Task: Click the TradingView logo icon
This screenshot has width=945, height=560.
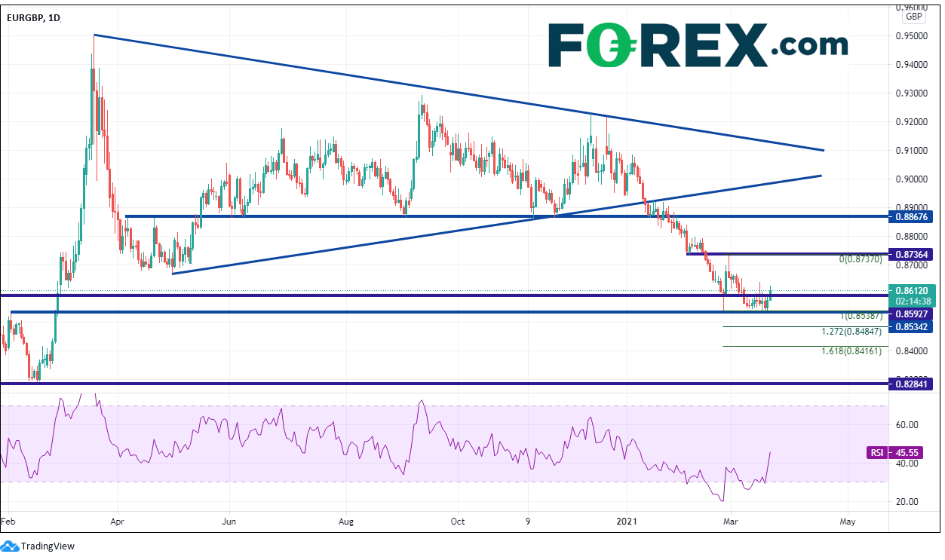Action: (x=10, y=546)
